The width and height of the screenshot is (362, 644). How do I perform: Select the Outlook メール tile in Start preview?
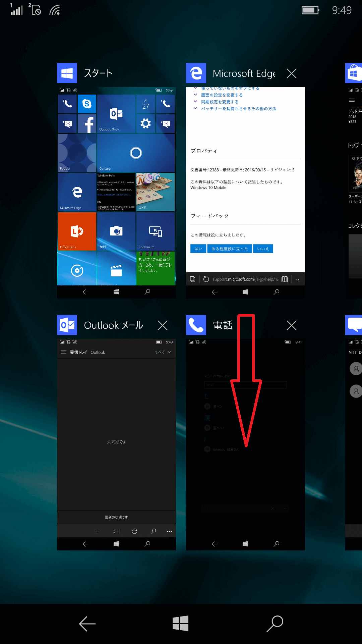[x=116, y=114]
